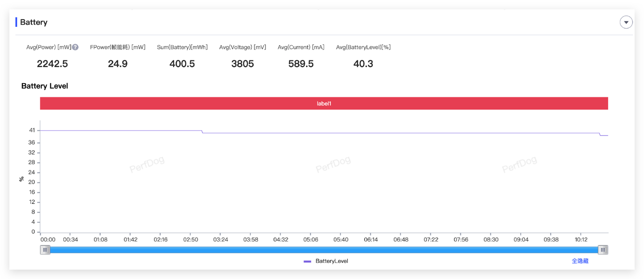Click the 全隐藏 hide-all link
Screen dimensions: 644x279
pyautogui.click(x=580, y=261)
